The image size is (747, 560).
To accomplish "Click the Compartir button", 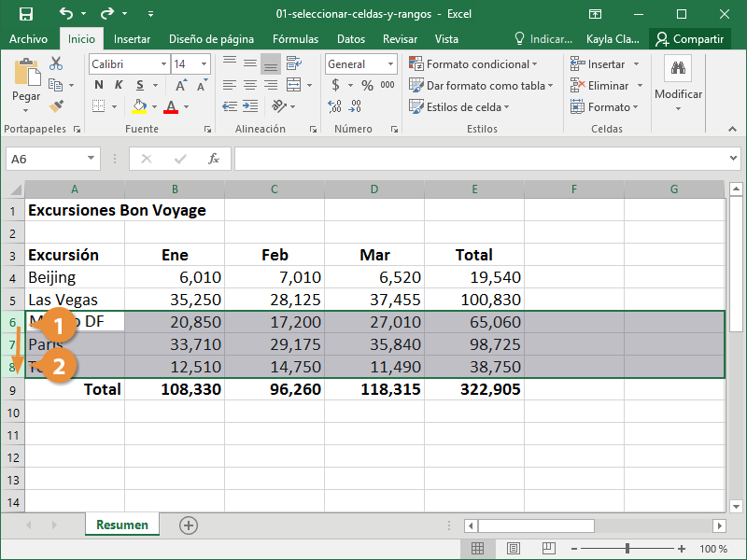I will coord(690,39).
